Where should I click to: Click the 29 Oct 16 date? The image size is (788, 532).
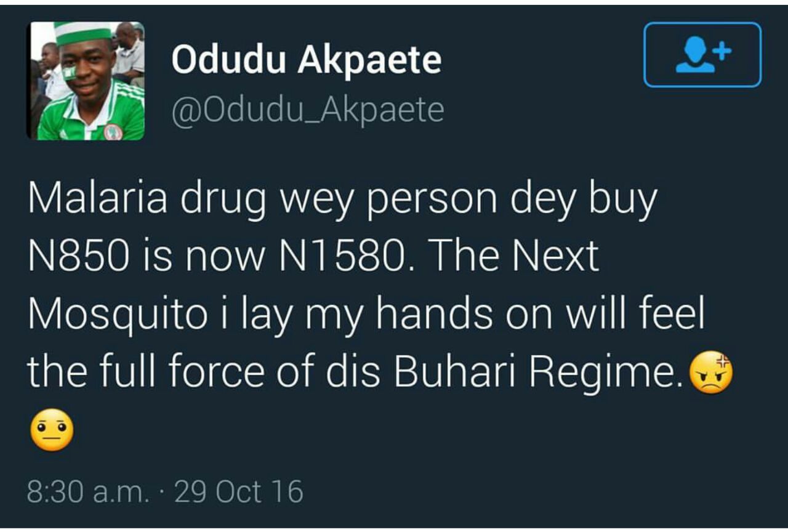point(239,492)
